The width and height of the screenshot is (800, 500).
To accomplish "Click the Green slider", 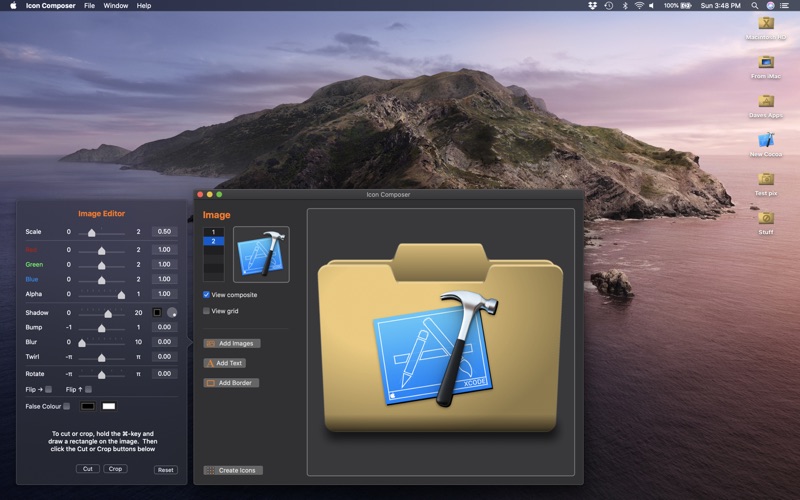I will 102,265.
